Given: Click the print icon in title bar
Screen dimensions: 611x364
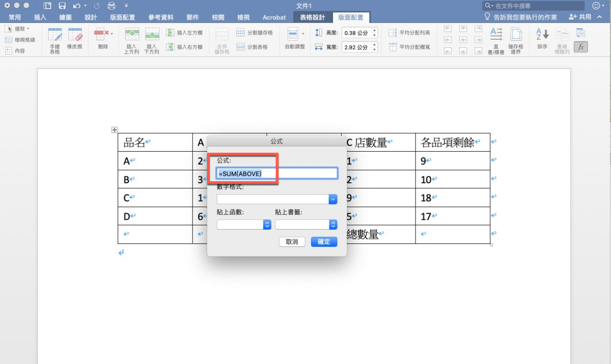Looking at the screenshot, I should coord(112,6).
